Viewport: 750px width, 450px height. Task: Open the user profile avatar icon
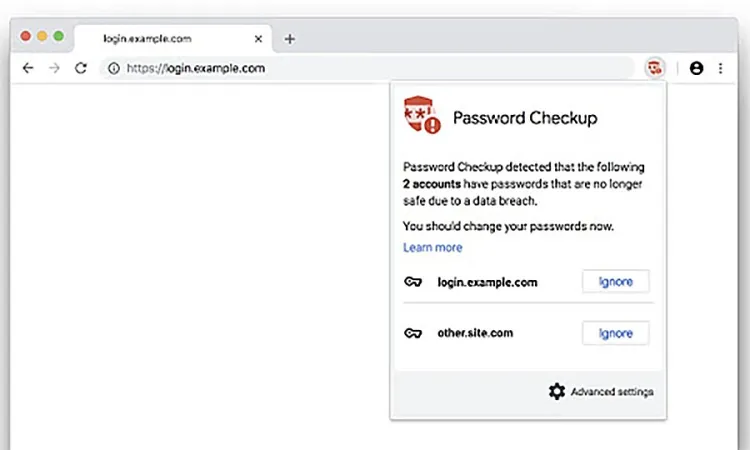coord(697,68)
